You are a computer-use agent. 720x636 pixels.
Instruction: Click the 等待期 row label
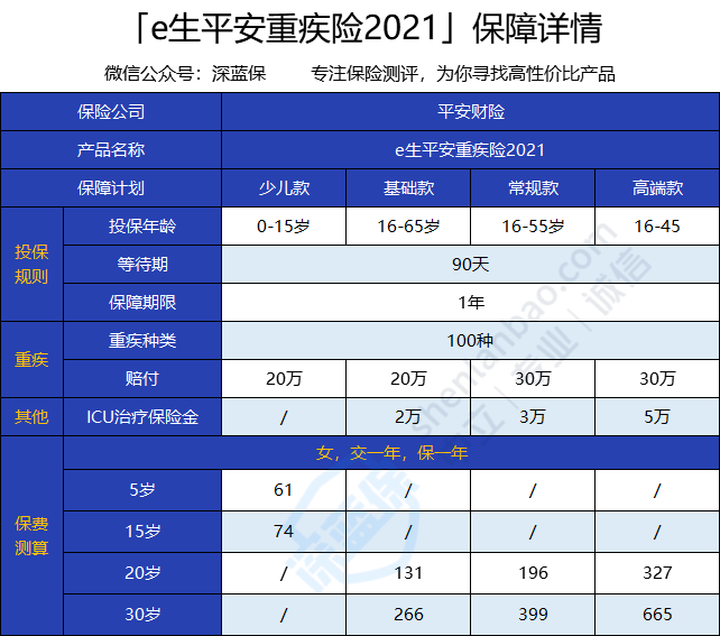142,264
